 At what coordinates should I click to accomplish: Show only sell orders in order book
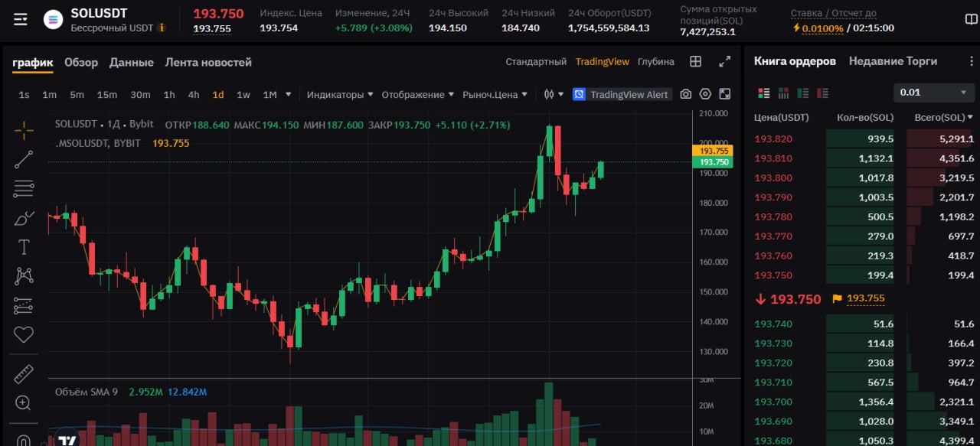[822, 93]
